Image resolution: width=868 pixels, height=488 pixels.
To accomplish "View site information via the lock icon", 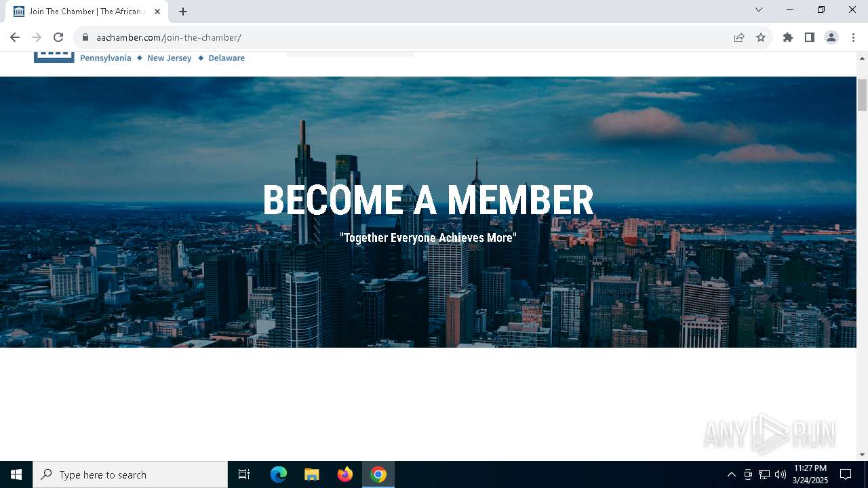I will point(85,37).
